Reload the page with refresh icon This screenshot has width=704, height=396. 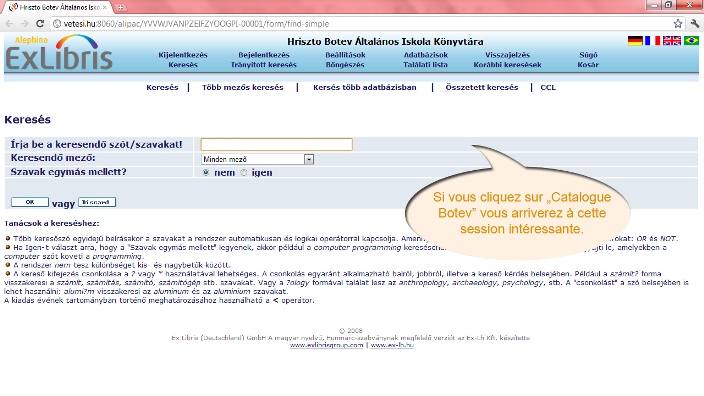point(40,23)
